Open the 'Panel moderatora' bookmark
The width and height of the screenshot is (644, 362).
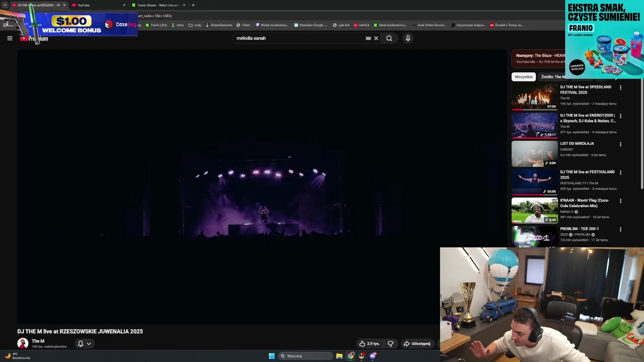390,25
